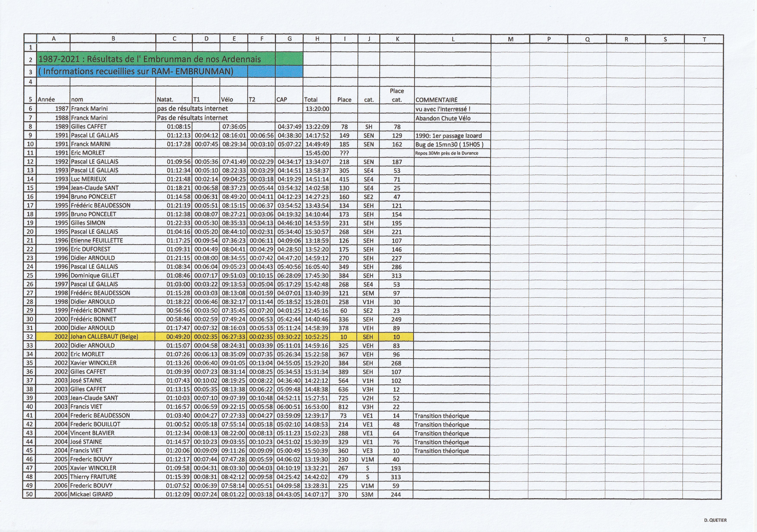The image size is (757, 532).
Task: Select the Place cat. header cell
Action: 397,95
